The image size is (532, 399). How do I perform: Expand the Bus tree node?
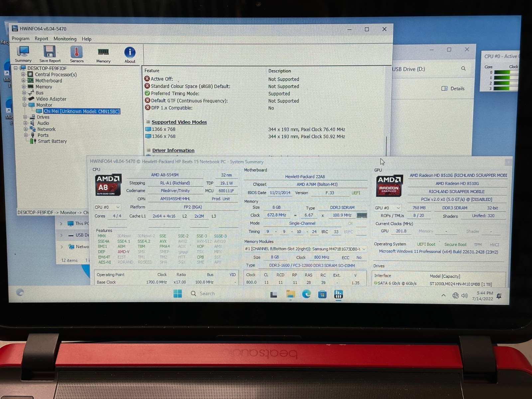coord(24,93)
